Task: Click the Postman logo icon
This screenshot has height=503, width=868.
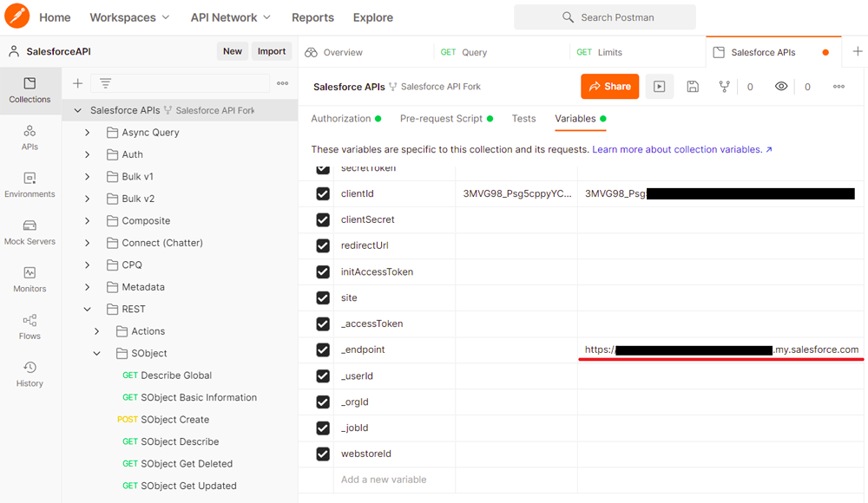Action: point(17,16)
